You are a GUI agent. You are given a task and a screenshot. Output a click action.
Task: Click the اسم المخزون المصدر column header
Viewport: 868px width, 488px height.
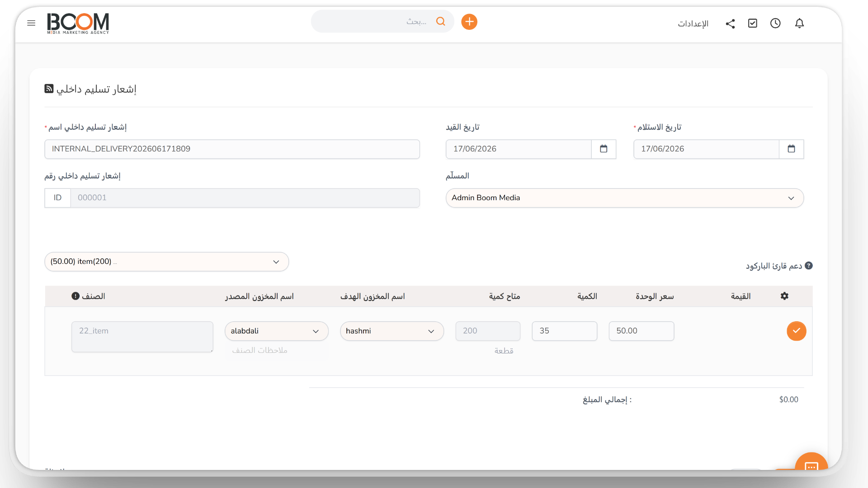[x=259, y=296]
